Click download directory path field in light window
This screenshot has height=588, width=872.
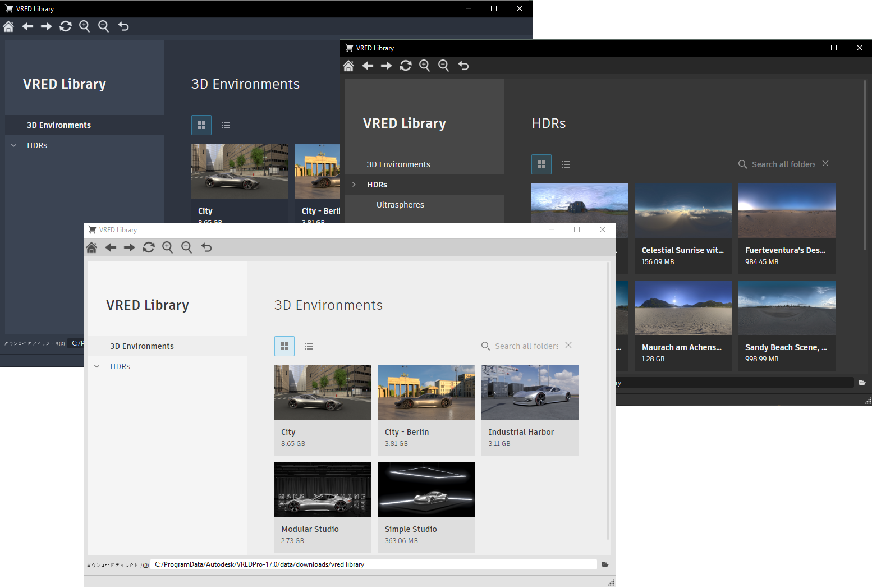(374, 564)
